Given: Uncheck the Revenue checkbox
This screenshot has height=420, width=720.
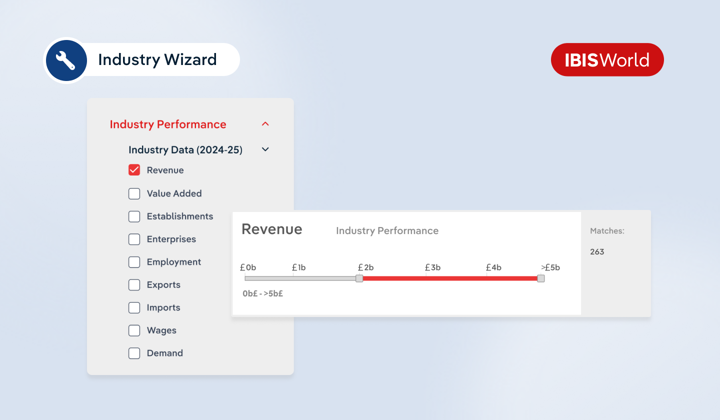Looking at the screenshot, I should pyautogui.click(x=134, y=170).
